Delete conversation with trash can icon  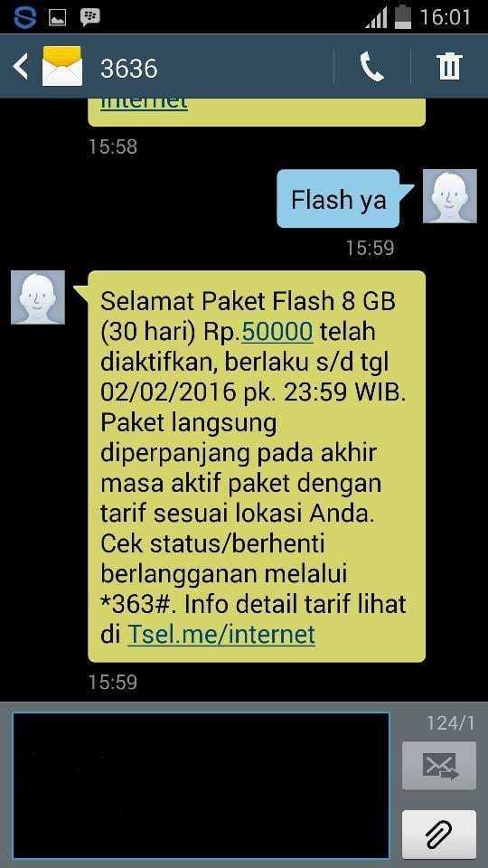[449, 67]
